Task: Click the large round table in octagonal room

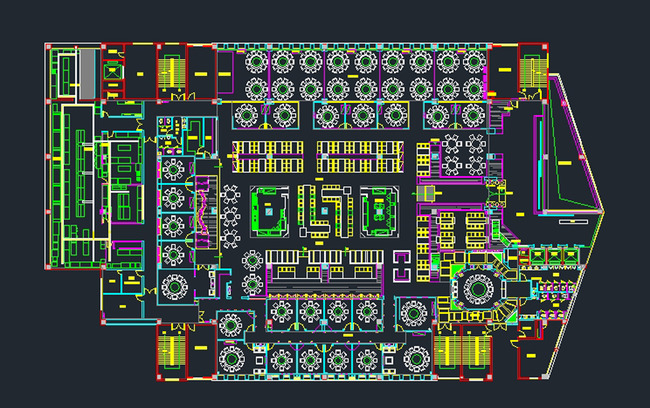Action: pos(478,289)
